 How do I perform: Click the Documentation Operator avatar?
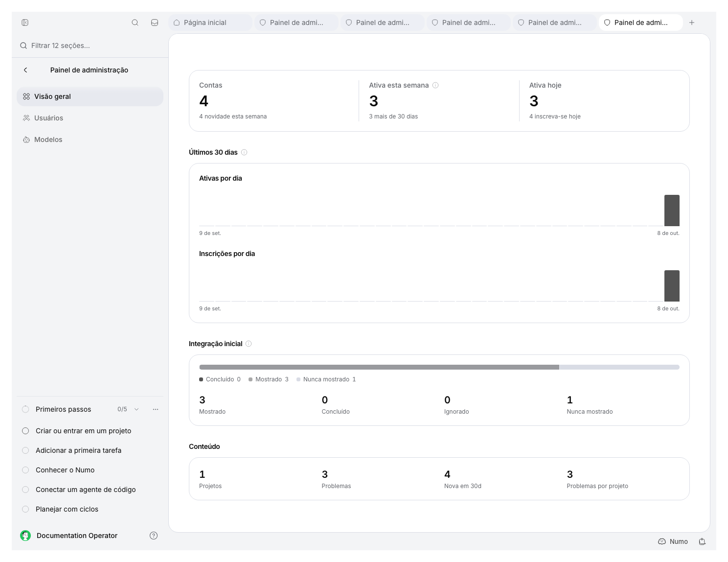(x=25, y=536)
